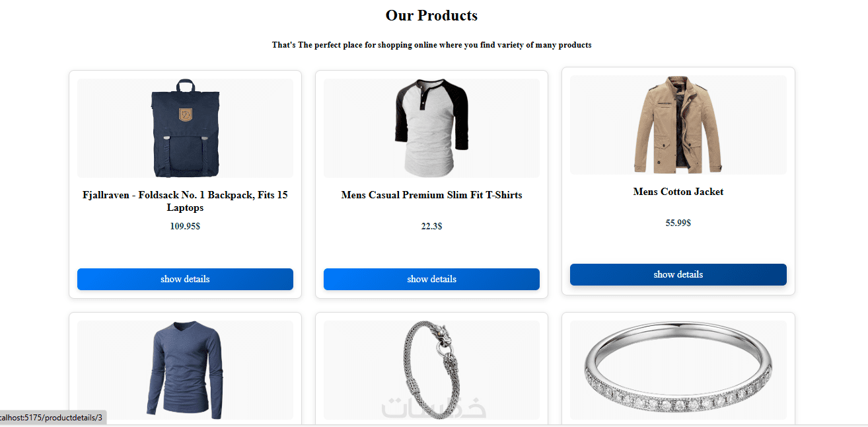The height and width of the screenshot is (427, 868).
Task: Click the Fjallraven backpack product image
Action: click(x=185, y=128)
